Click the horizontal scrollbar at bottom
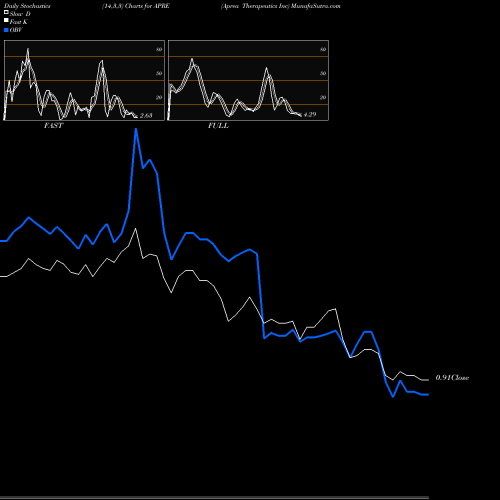 pyautogui.click(x=214, y=498)
